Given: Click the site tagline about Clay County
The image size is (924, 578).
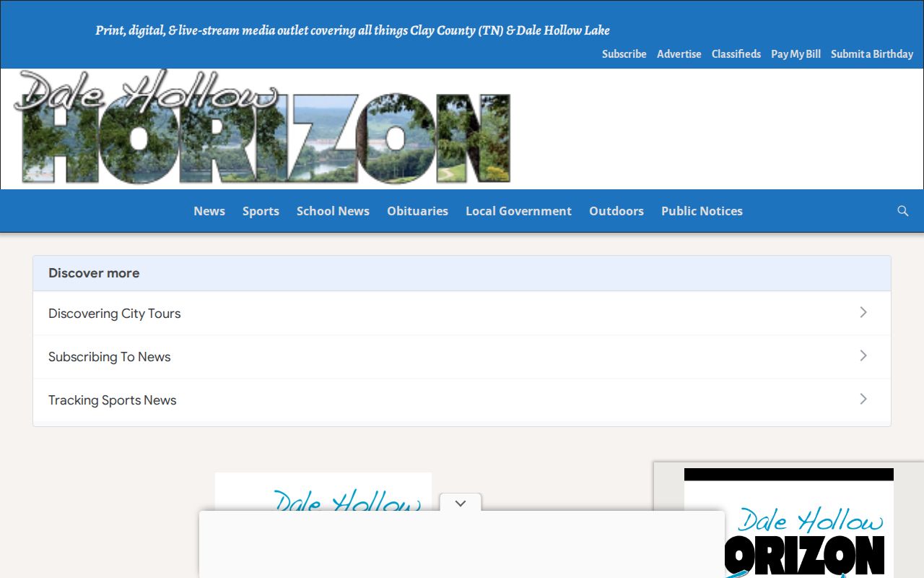Looking at the screenshot, I should (353, 30).
